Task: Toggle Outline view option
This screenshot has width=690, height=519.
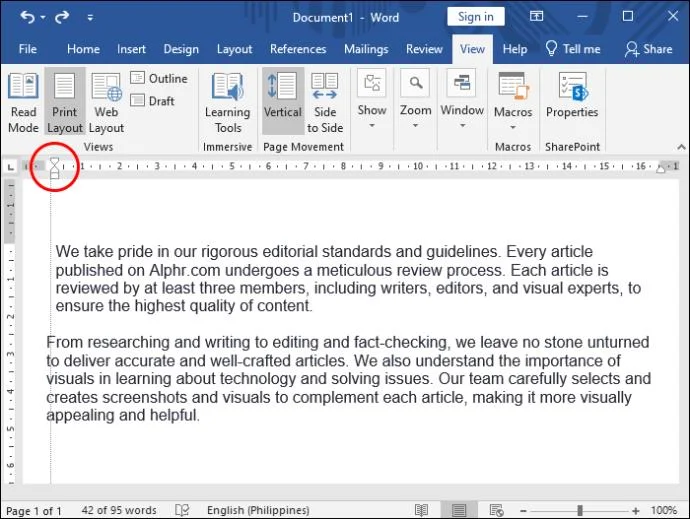Action: (159, 78)
